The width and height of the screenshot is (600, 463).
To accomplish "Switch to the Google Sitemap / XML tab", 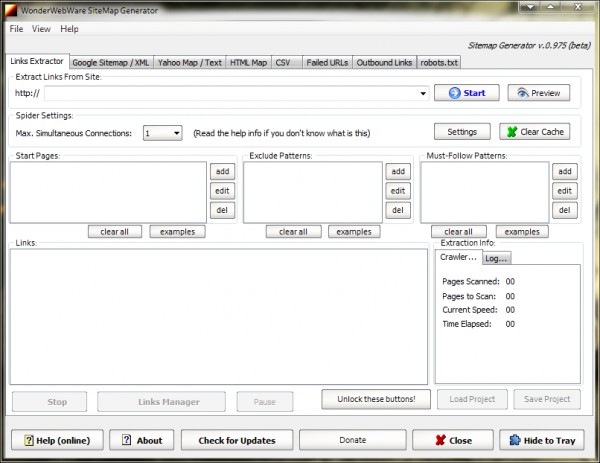I will [x=111, y=63].
